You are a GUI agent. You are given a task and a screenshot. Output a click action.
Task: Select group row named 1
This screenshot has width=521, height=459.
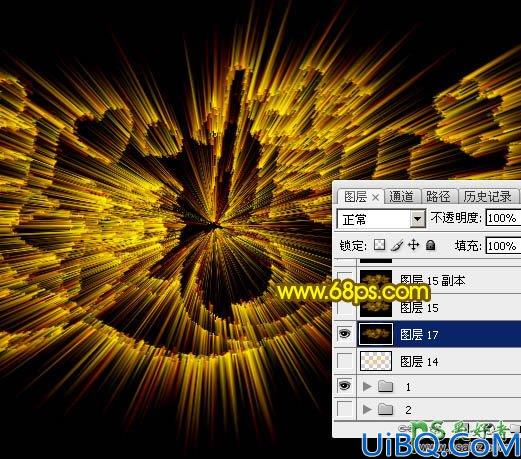[x=439, y=386]
